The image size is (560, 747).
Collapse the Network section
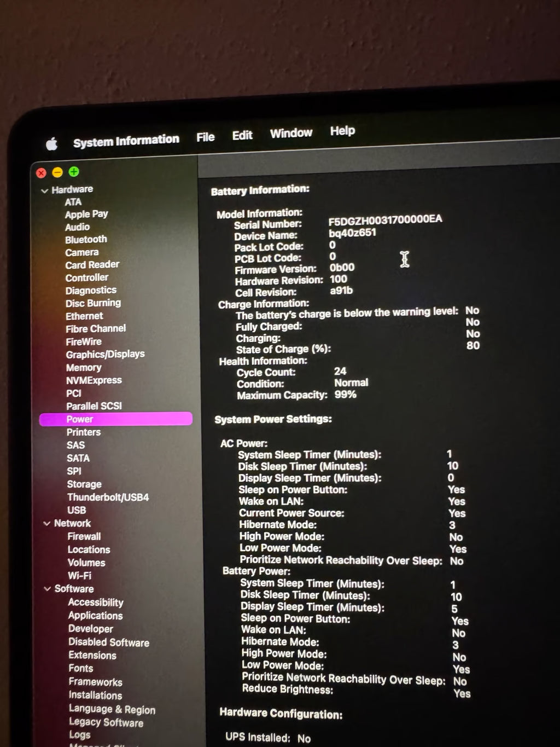pos(47,523)
